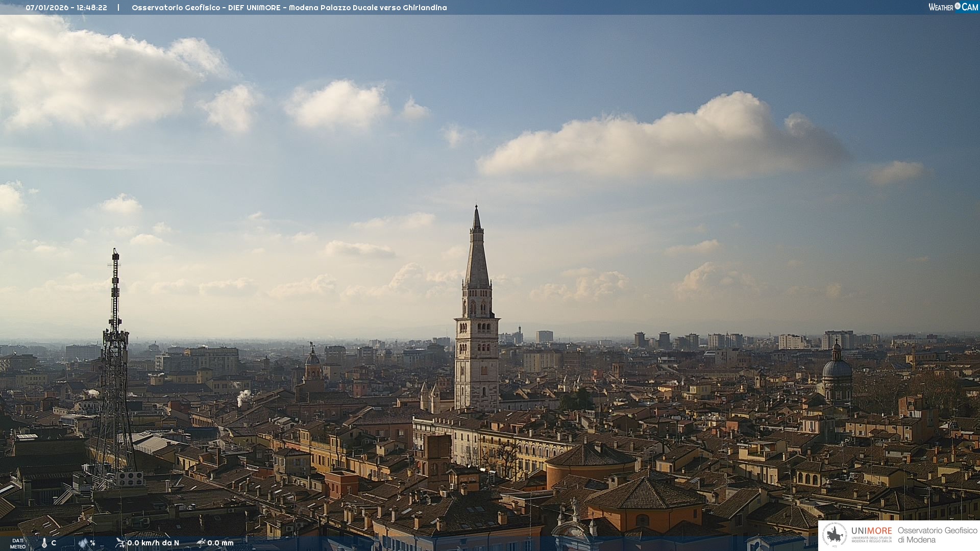The width and height of the screenshot is (980, 551).
Task: Click the UNIMORE wordmark text
Action: tap(871, 531)
